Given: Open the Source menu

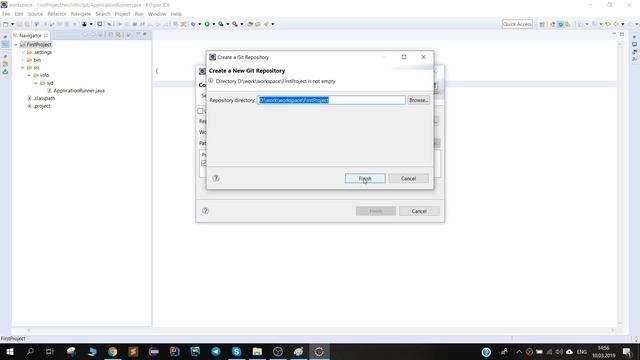Looking at the screenshot, I should click(x=35, y=14).
